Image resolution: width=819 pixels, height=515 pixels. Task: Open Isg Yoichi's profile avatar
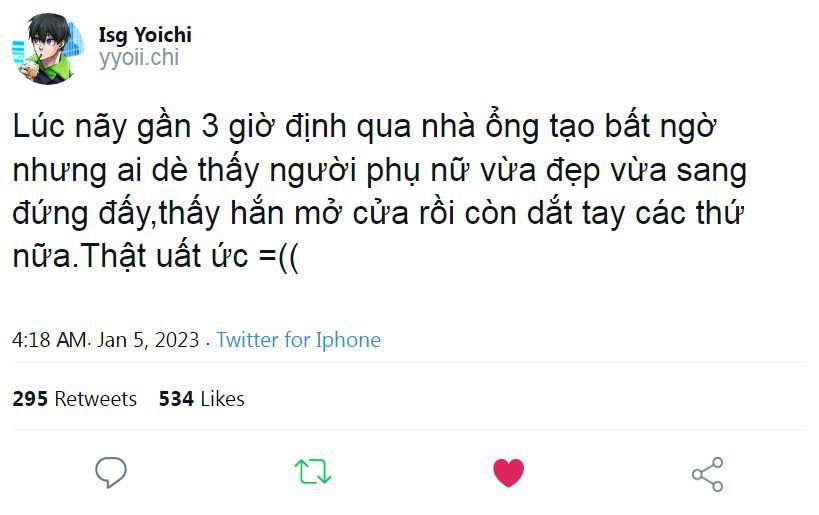[48, 49]
